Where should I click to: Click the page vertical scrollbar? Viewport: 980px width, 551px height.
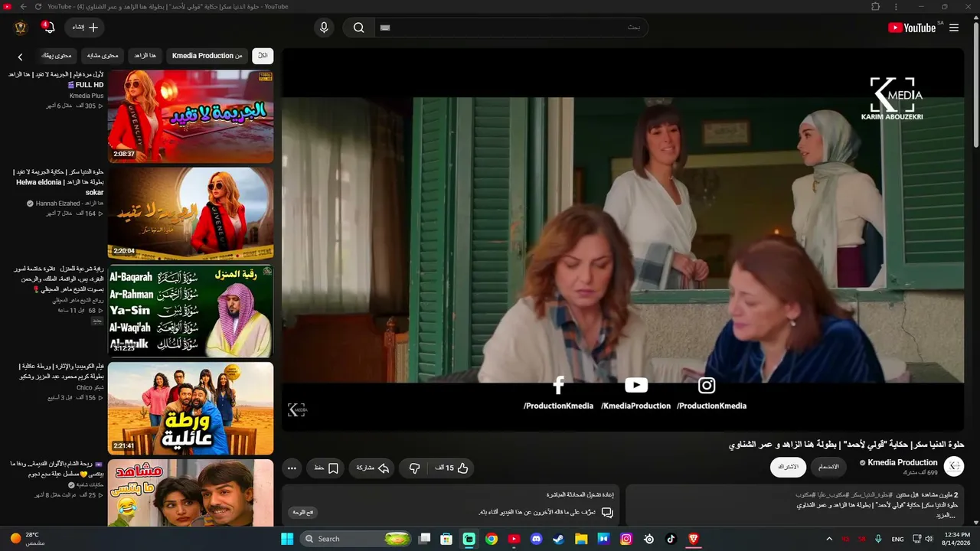coord(975,84)
